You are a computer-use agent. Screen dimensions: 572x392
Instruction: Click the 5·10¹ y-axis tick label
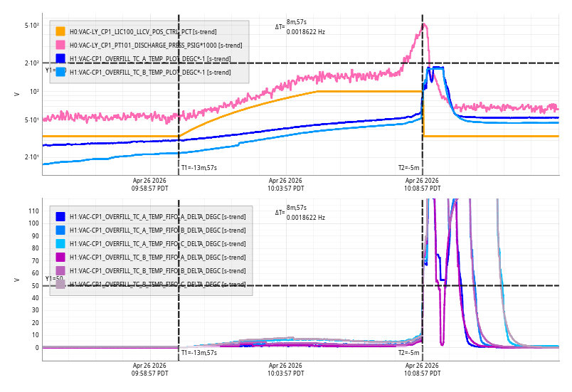click(x=32, y=120)
